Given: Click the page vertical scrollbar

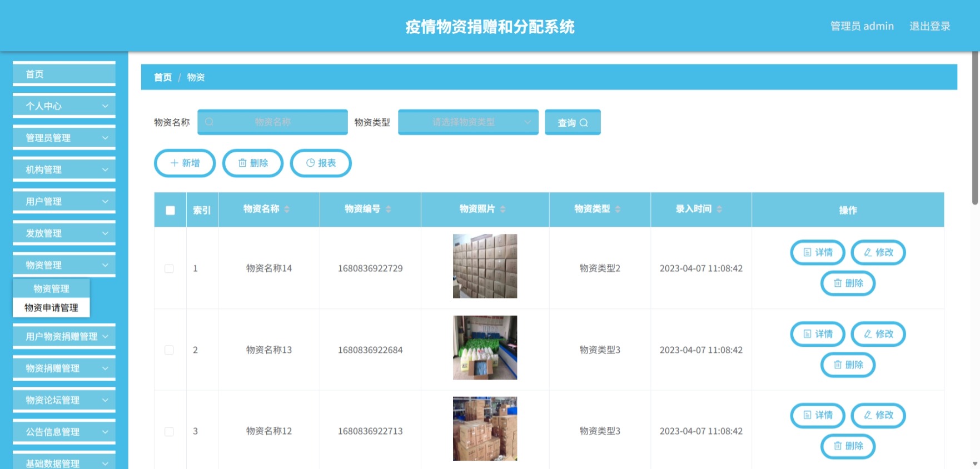Looking at the screenshot, I should 975,129.
